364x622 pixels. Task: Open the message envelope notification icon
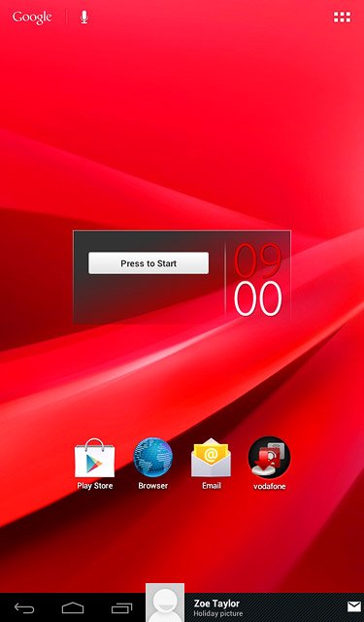pos(354,606)
